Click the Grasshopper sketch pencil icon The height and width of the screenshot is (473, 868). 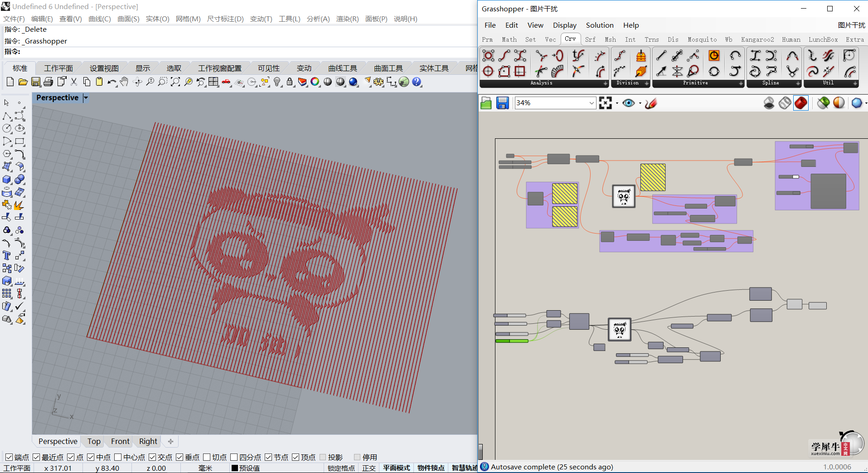651,103
